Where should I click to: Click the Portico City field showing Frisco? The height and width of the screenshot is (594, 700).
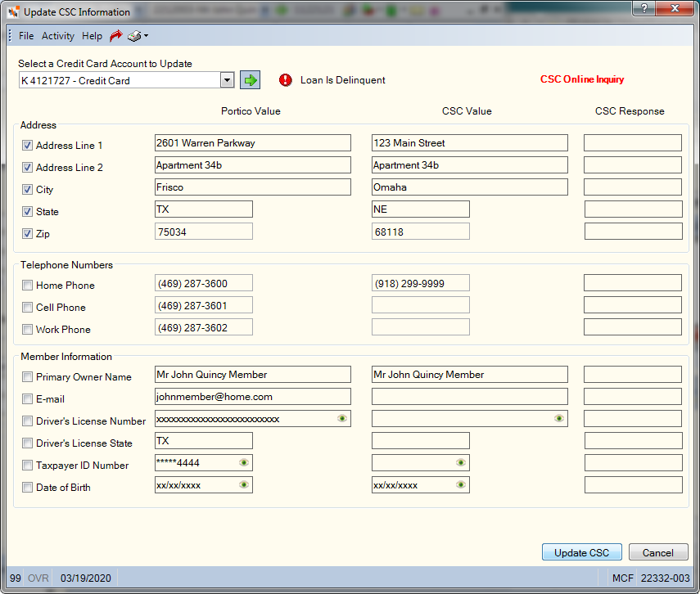pyautogui.click(x=253, y=187)
